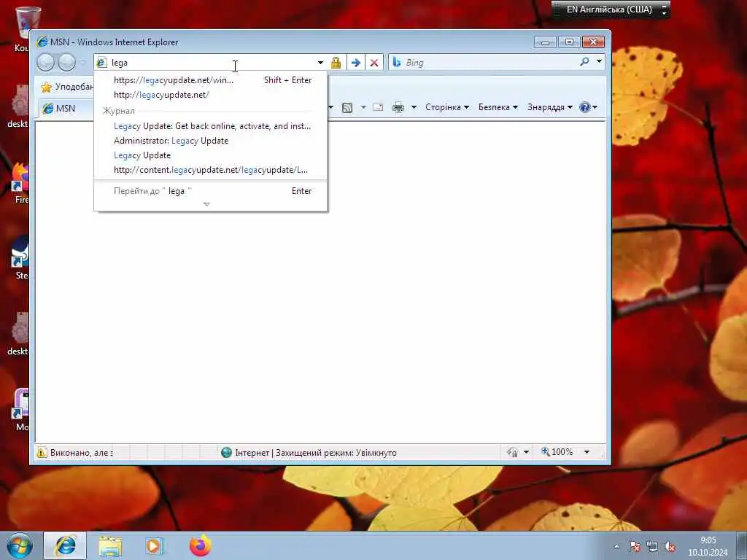Click the Windows Start button
Image resolution: width=747 pixels, height=560 pixels.
20,545
